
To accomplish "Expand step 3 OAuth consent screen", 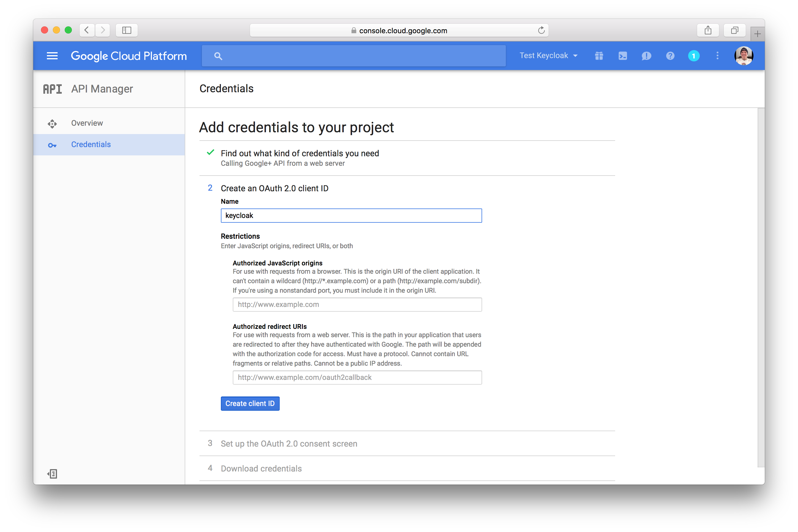I will (289, 443).
